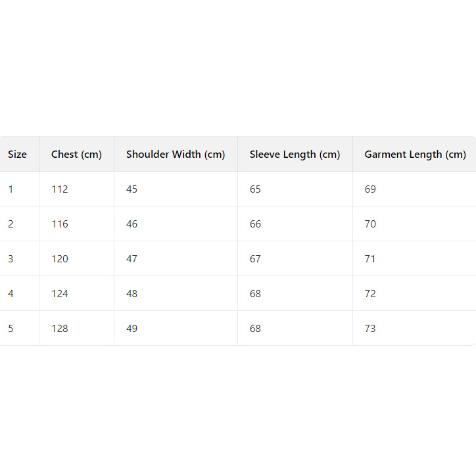This screenshot has width=476, height=476.
Task: Select chest value 116 in the table
Action: (x=60, y=224)
